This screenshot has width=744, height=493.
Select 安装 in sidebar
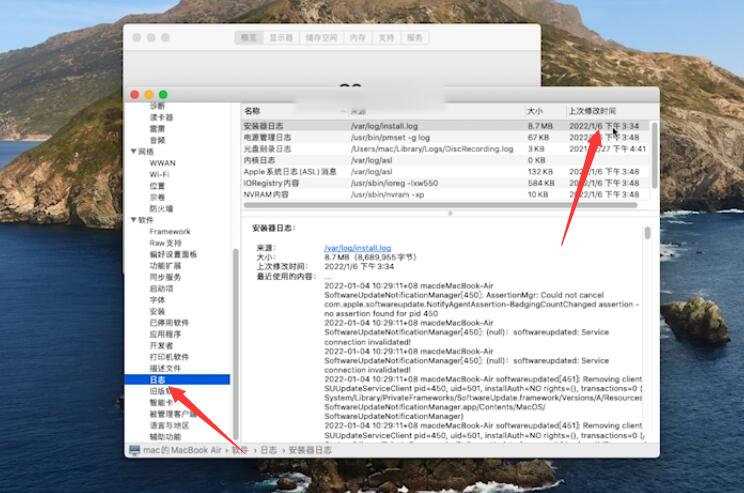pos(158,311)
